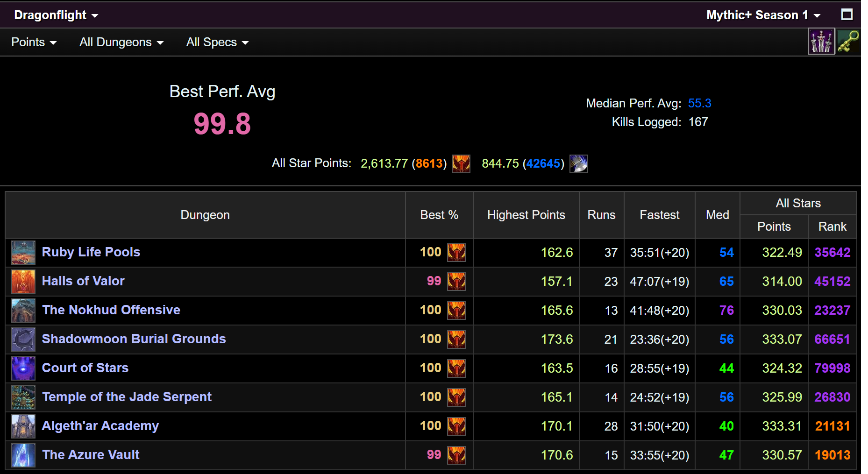This screenshot has width=868, height=474.
Task: Click rank 23237 for Nokhud Offensive
Action: pos(832,311)
